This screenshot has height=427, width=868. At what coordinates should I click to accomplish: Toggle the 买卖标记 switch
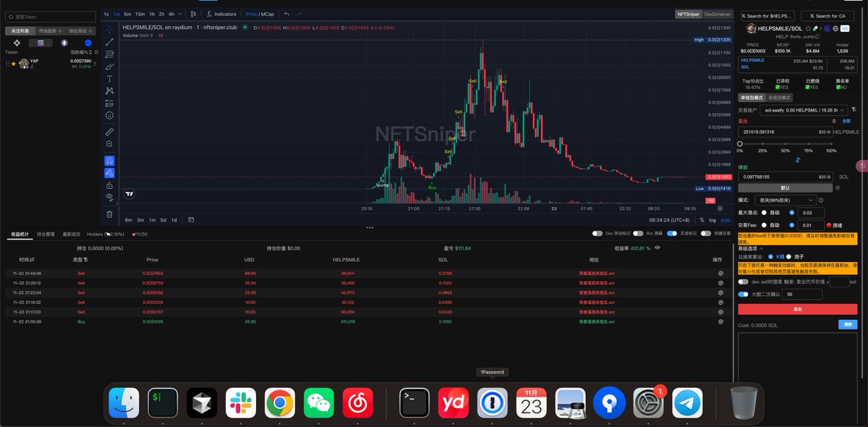672,234
